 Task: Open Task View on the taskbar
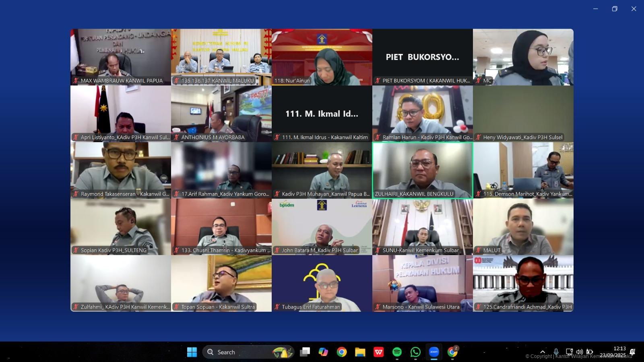click(305, 352)
